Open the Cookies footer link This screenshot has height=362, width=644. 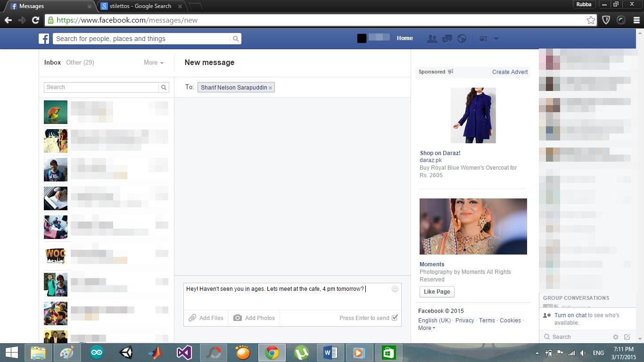pos(511,321)
